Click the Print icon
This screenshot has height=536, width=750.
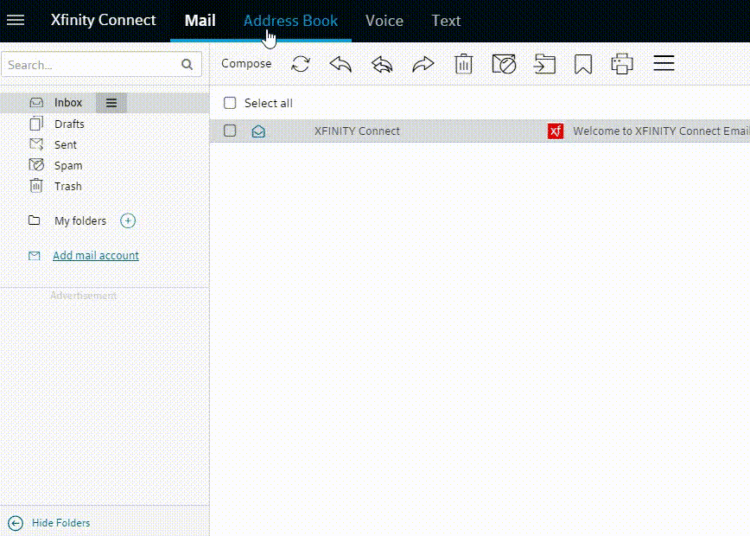click(622, 64)
